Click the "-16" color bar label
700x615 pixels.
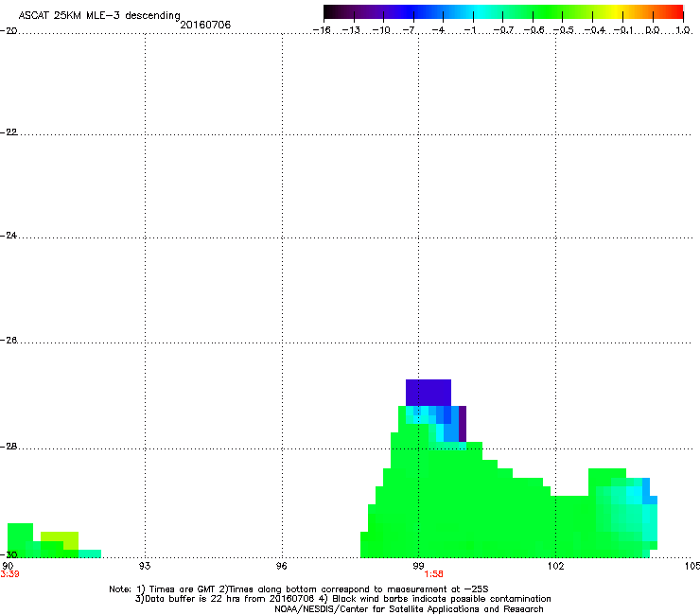322,30
